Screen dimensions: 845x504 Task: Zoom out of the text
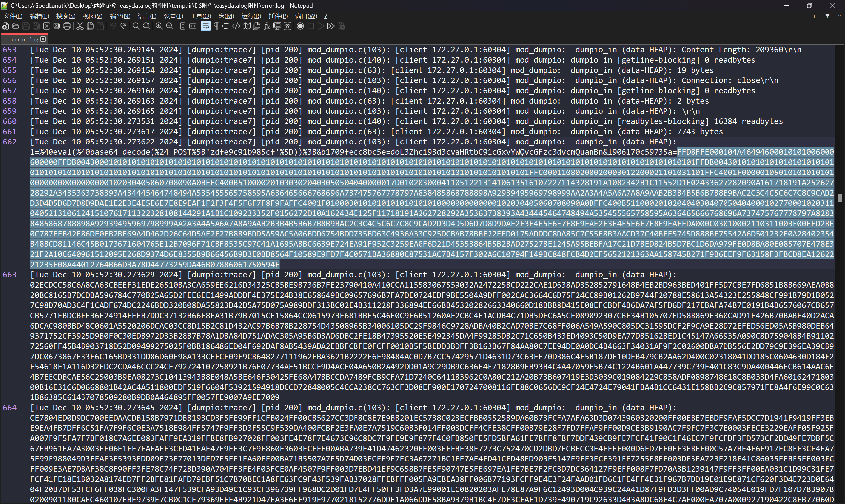click(169, 26)
